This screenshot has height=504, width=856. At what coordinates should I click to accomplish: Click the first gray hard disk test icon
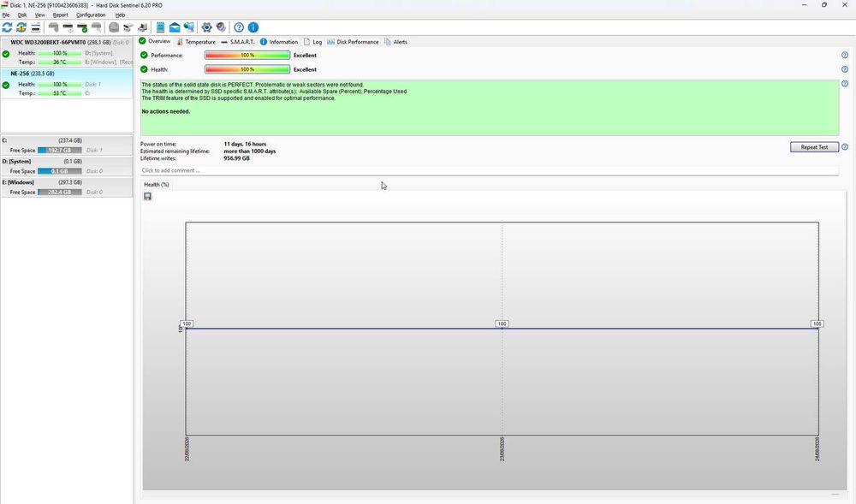pyautogui.click(x=53, y=27)
